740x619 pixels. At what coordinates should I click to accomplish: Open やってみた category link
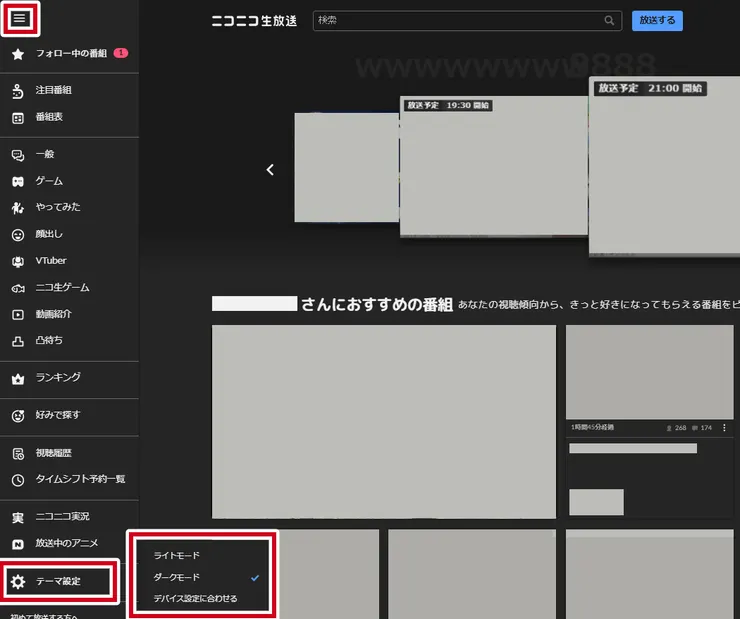click(58, 207)
